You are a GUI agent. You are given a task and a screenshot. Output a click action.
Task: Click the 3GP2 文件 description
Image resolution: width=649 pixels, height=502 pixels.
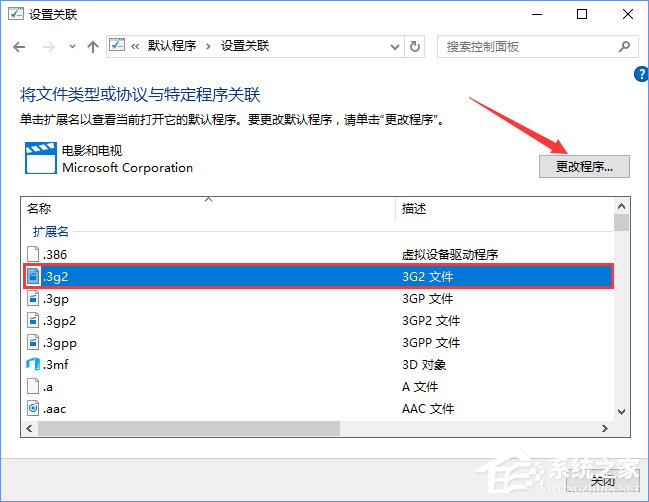tap(431, 320)
